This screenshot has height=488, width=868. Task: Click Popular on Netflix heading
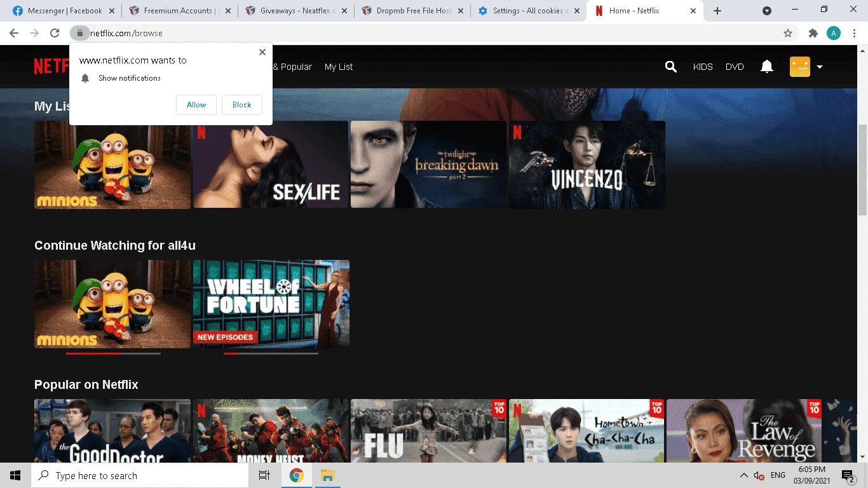click(86, 384)
